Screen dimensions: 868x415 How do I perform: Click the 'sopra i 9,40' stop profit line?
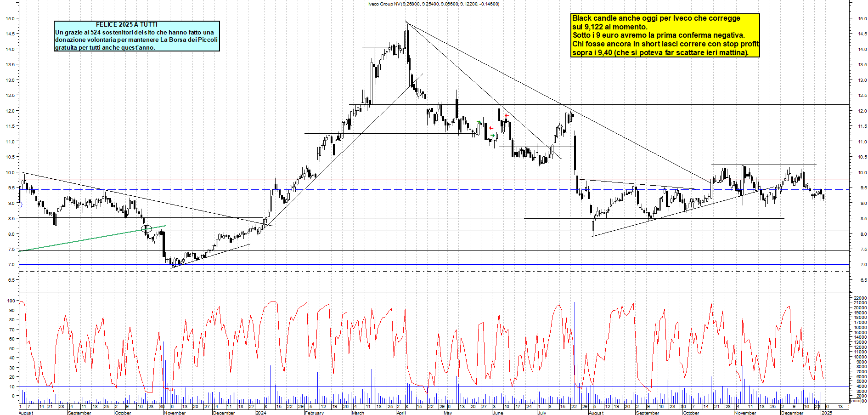click(660, 52)
